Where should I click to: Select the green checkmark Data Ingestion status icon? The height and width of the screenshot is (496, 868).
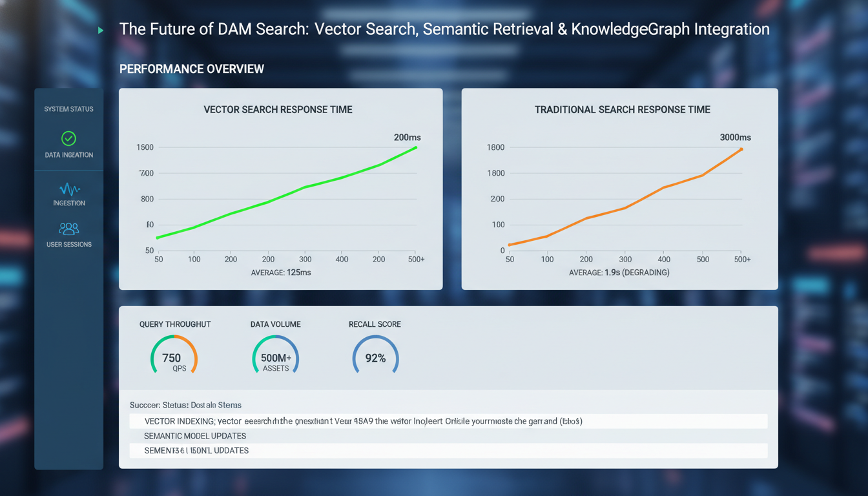click(68, 137)
